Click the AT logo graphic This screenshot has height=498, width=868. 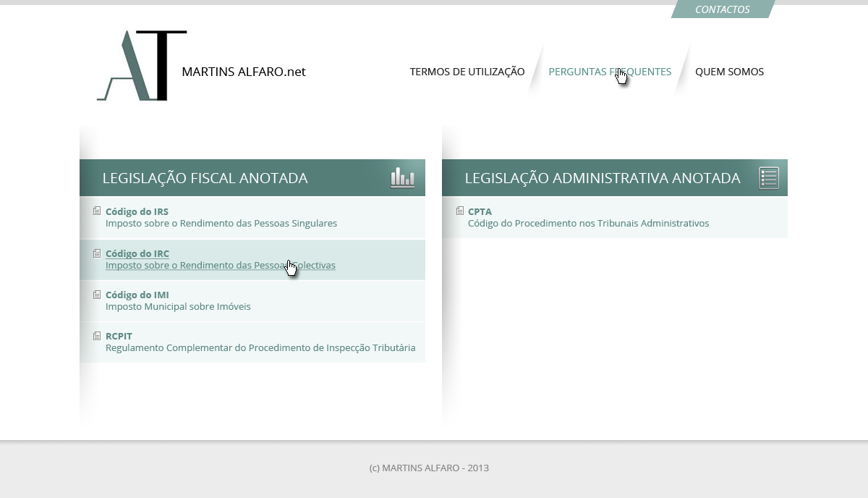point(142,65)
